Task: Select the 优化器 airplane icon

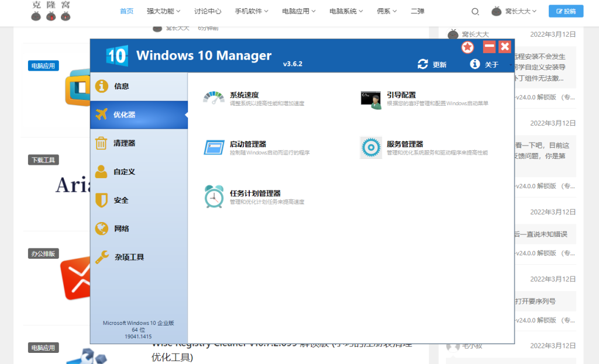Action: [101, 114]
